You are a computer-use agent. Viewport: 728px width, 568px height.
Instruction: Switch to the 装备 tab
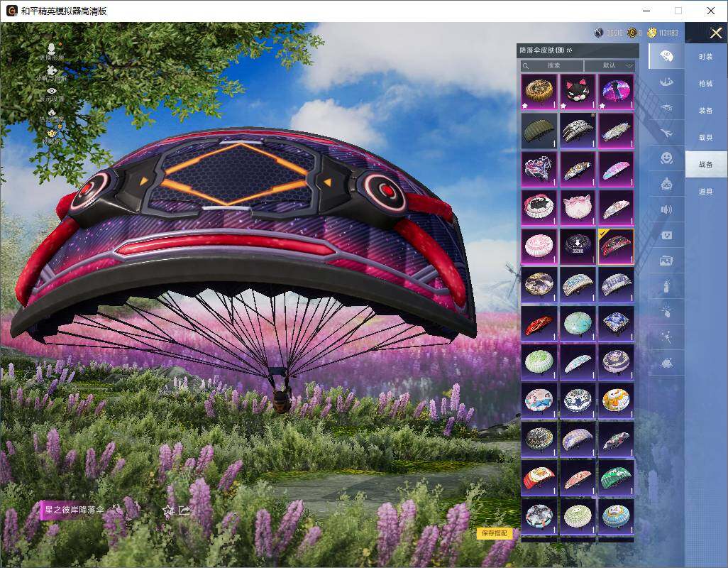pos(706,111)
